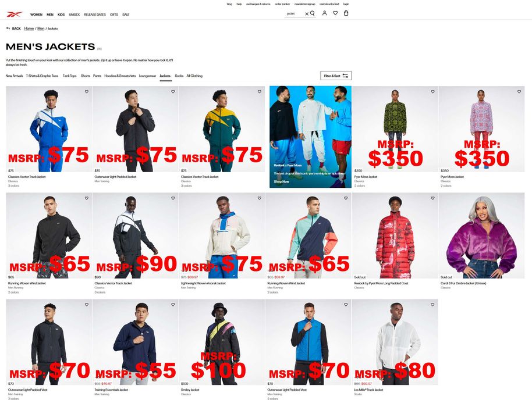Switch to Hoodies & Sweatshirts category tab
This screenshot has height=407, width=532.
120,76
